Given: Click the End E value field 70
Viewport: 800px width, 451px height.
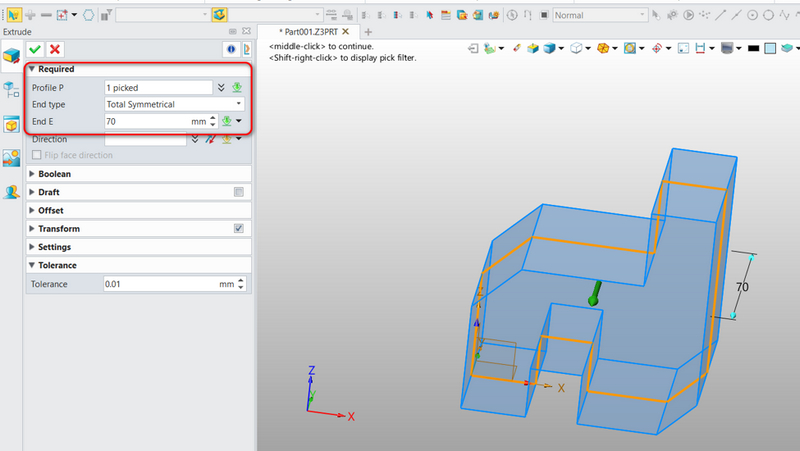Looking at the screenshot, I should [x=147, y=121].
